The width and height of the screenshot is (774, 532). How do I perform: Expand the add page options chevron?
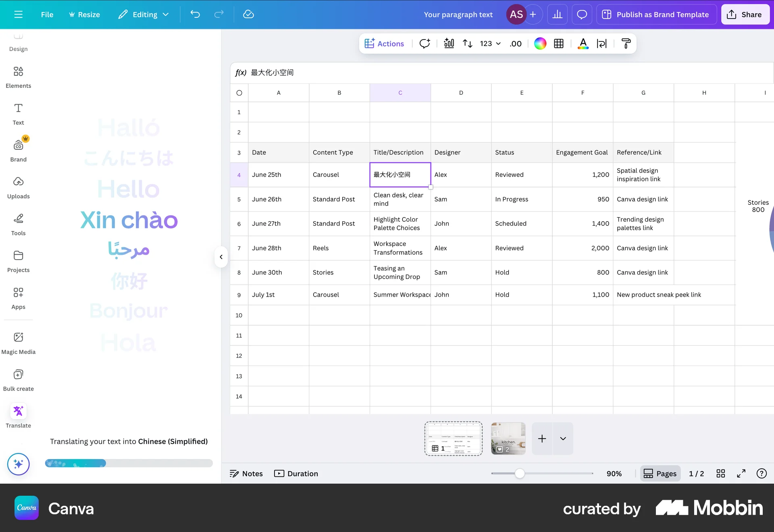pyautogui.click(x=563, y=438)
